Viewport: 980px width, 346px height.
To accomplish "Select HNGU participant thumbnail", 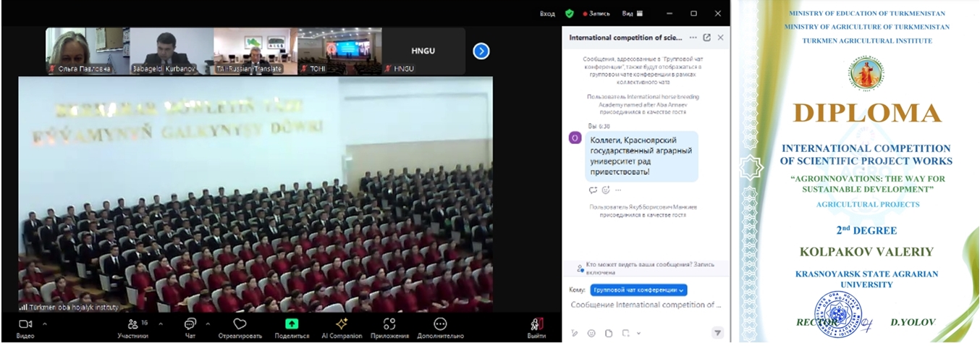I will pyautogui.click(x=423, y=51).
